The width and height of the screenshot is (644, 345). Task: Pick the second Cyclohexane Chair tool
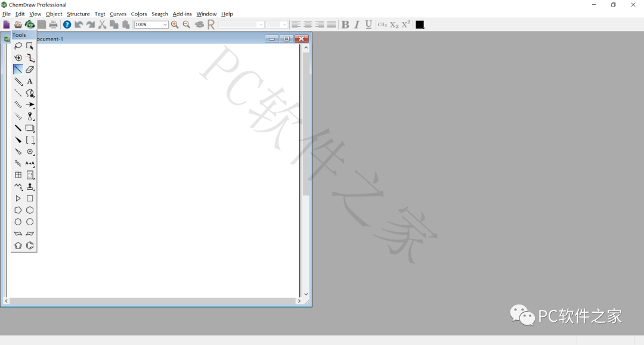click(30, 234)
